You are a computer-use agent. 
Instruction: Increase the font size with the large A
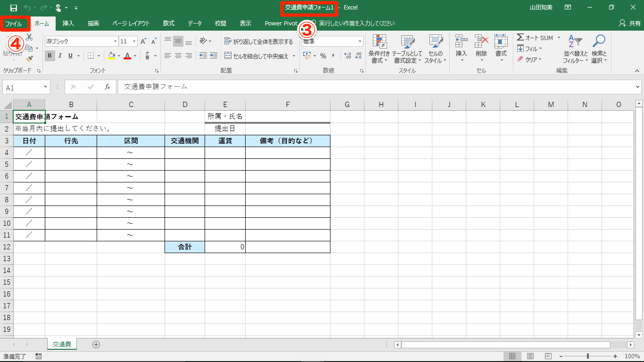click(x=144, y=41)
